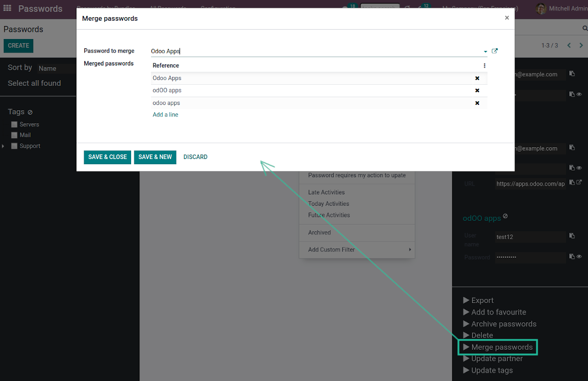The width and height of the screenshot is (588, 381).
Task: Click the CREATE button
Action: 18,46
